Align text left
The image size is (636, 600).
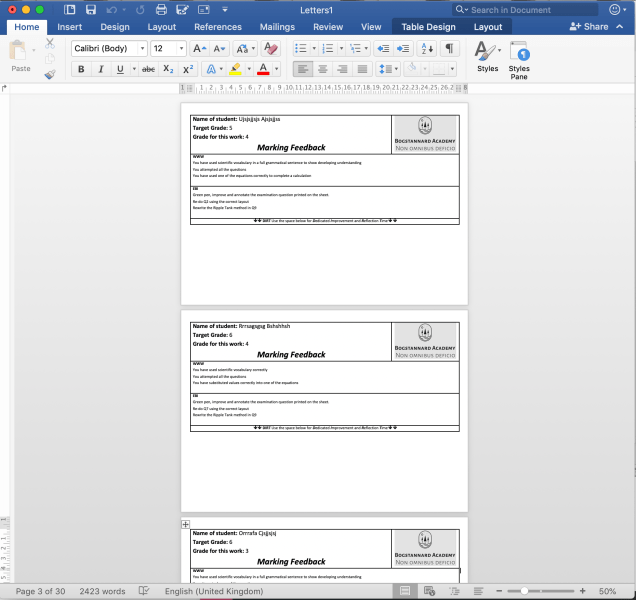[x=303, y=69]
